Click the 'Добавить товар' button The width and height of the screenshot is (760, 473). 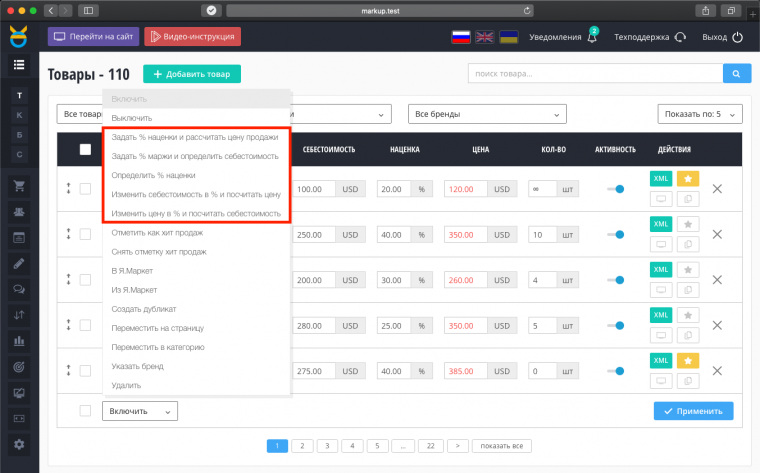point(192,74)
